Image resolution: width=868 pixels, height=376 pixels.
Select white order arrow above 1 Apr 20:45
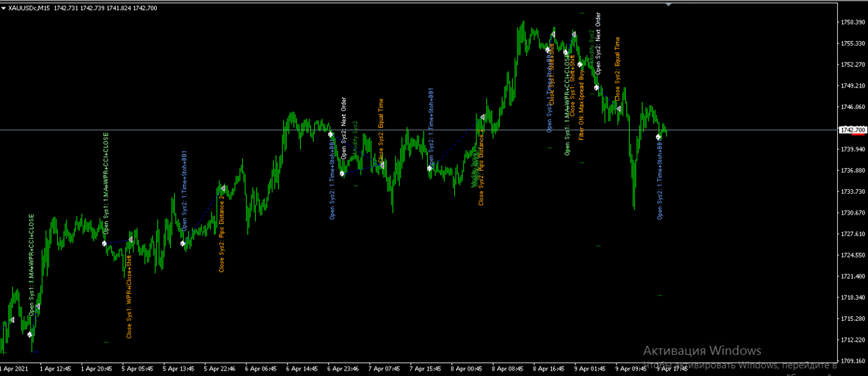pos(105,243)
